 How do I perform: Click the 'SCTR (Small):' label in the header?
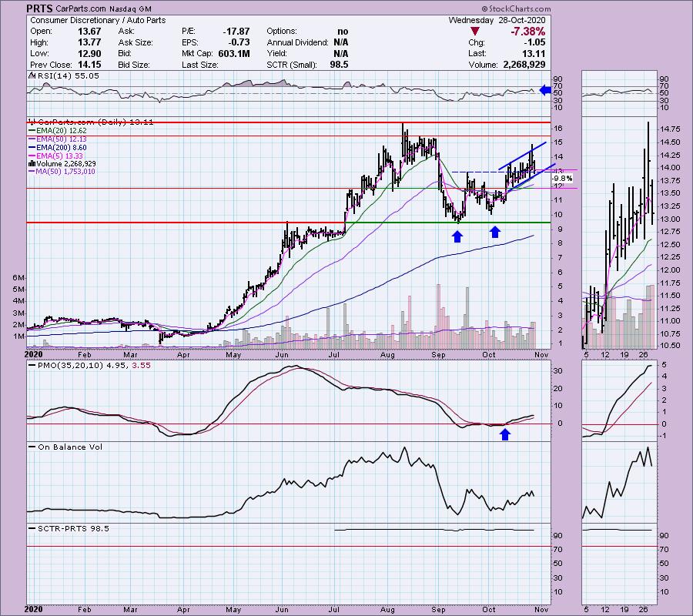[292, 65]
